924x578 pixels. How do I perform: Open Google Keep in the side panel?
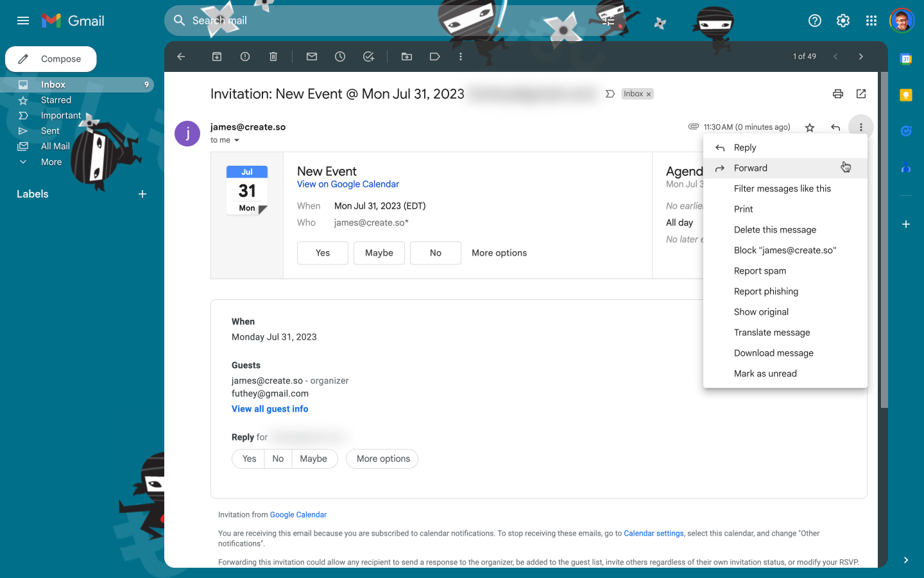point(905,94)
